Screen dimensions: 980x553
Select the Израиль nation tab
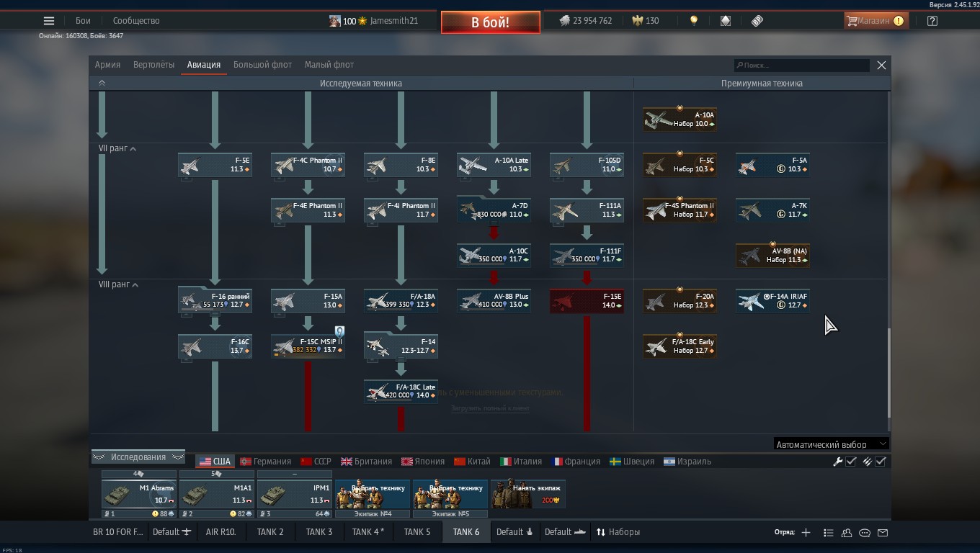687,462
